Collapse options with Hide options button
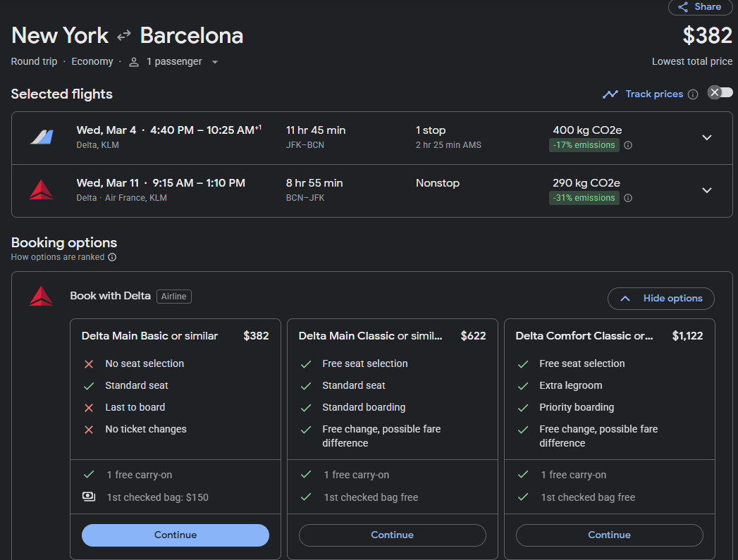The image size is (738, 560). pos(660,299)
